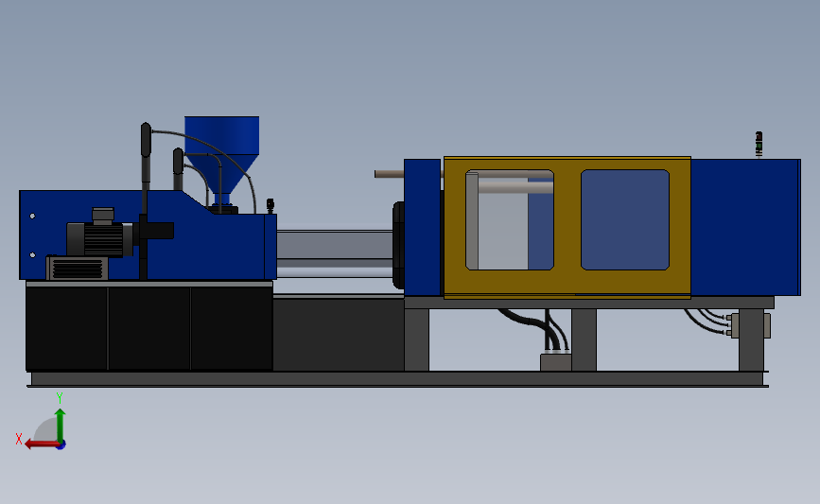Click the right window of the yellow safety door

625,219
